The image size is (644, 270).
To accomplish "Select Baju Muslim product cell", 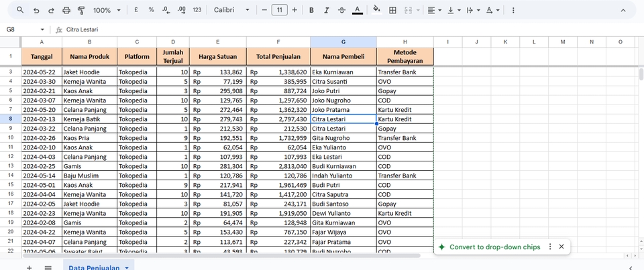I will pyautogui.click(x=89, y=176).
